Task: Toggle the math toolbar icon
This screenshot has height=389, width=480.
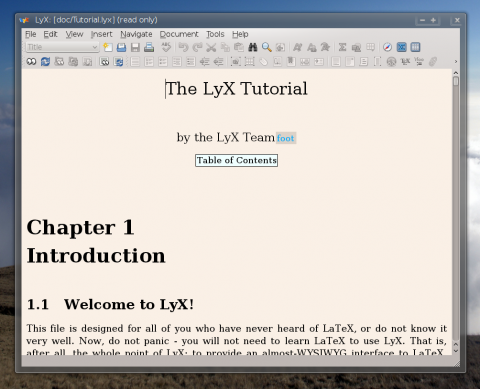Action: 401,47
